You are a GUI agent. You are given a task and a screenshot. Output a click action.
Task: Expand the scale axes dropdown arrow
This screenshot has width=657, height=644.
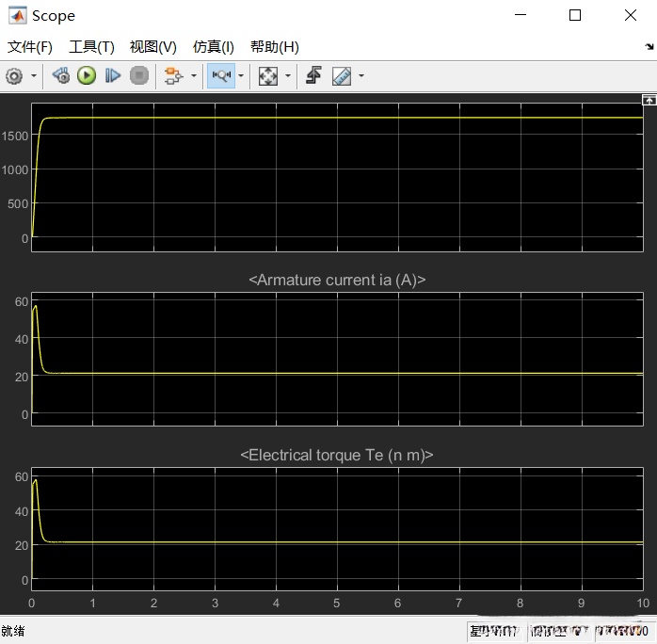(288, 76)
